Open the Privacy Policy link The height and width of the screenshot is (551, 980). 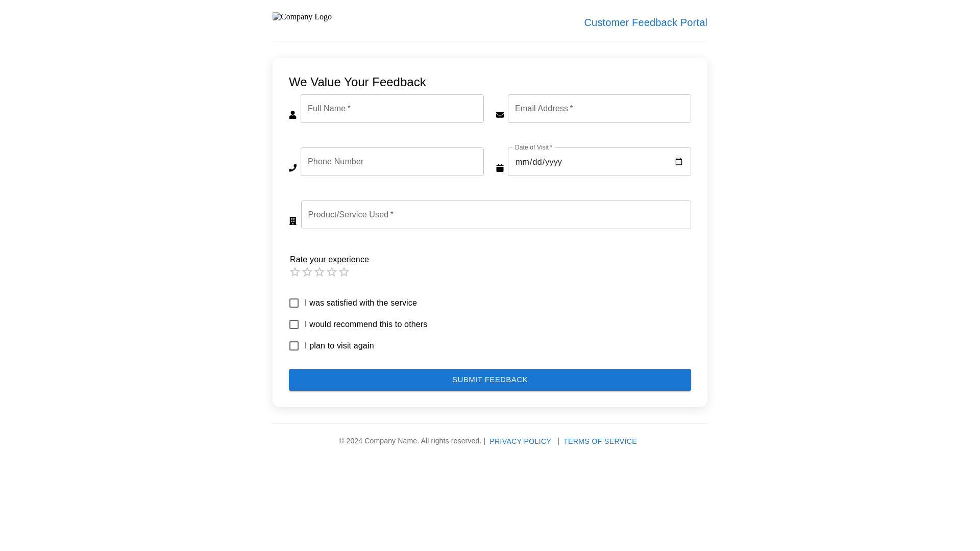(x=520, y=441)
